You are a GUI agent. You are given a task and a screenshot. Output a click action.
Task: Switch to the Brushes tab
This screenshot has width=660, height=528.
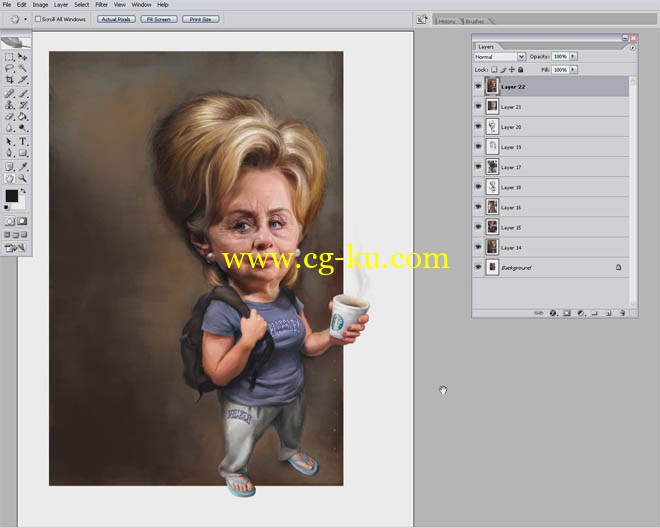475,21
